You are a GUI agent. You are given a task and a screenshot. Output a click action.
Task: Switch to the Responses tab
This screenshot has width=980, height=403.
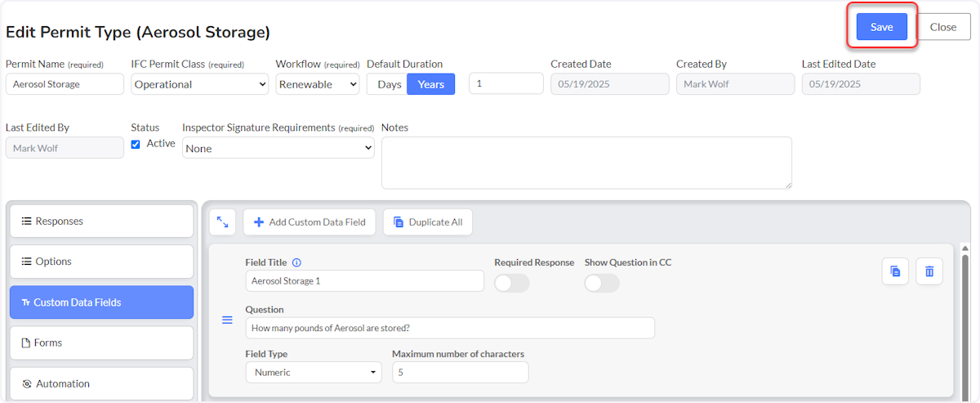point(101,222)
